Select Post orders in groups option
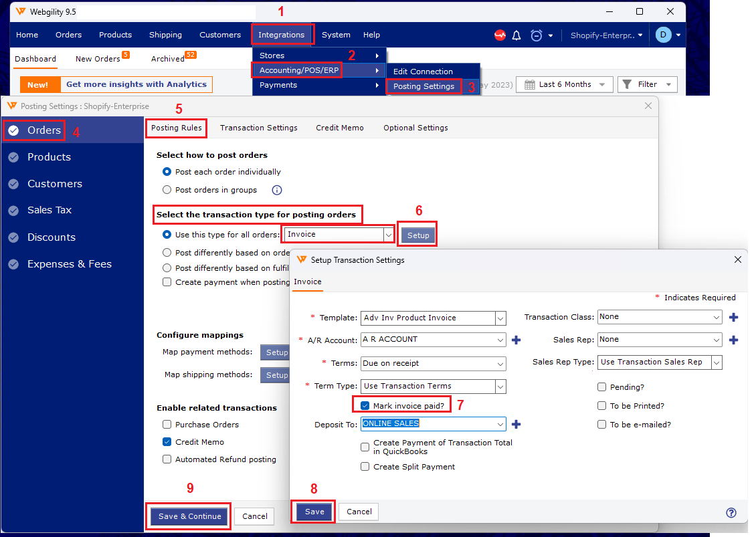 pos(167,190)
